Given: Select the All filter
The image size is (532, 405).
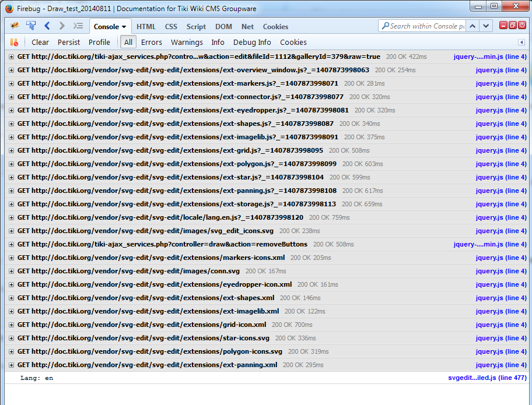Looking at the screenshot, I should point(128,43).
